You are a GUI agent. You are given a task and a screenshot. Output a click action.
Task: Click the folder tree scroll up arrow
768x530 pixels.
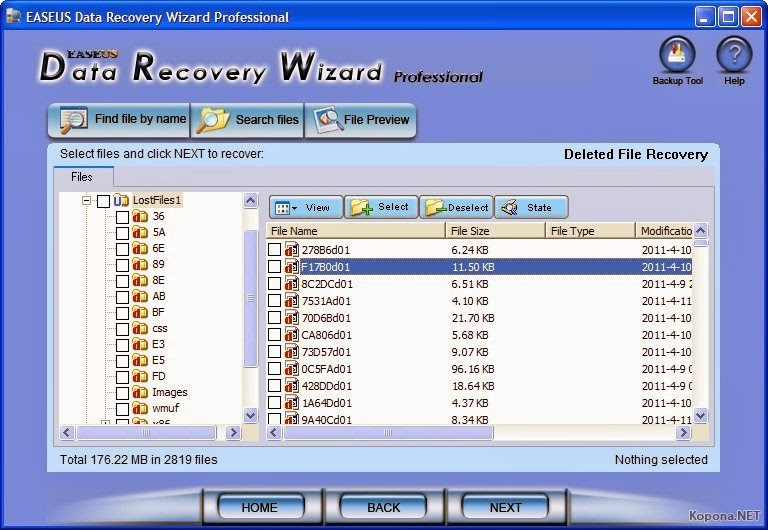[251, 200]
